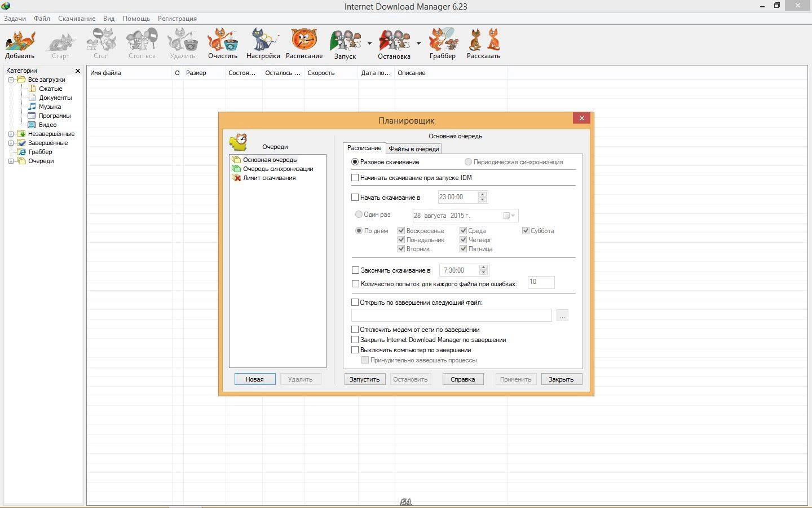Sort by Размер column header
Viewport: 812px width, 508px height.
pyautogui.click(x=204, y=73)
